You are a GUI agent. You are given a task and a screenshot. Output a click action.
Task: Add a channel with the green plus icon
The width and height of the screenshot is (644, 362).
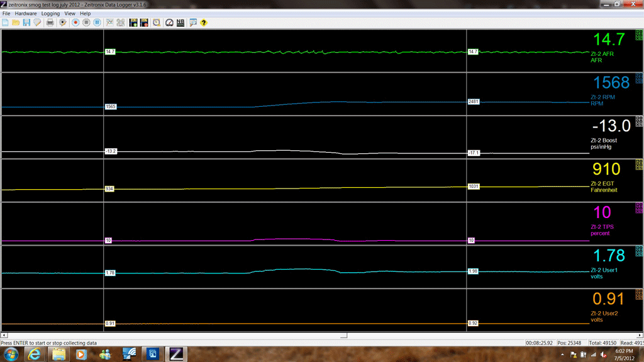133,23
